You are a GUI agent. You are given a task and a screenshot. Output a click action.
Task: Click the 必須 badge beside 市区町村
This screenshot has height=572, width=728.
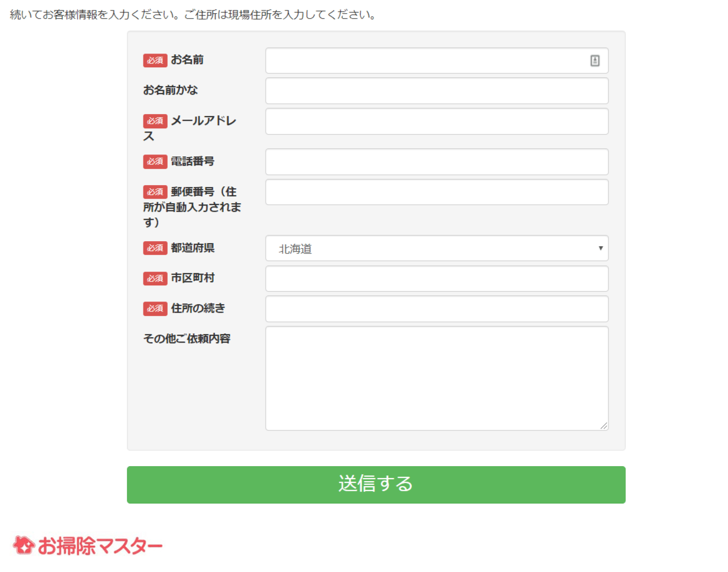pyautogui.click(x=155, y=279)
